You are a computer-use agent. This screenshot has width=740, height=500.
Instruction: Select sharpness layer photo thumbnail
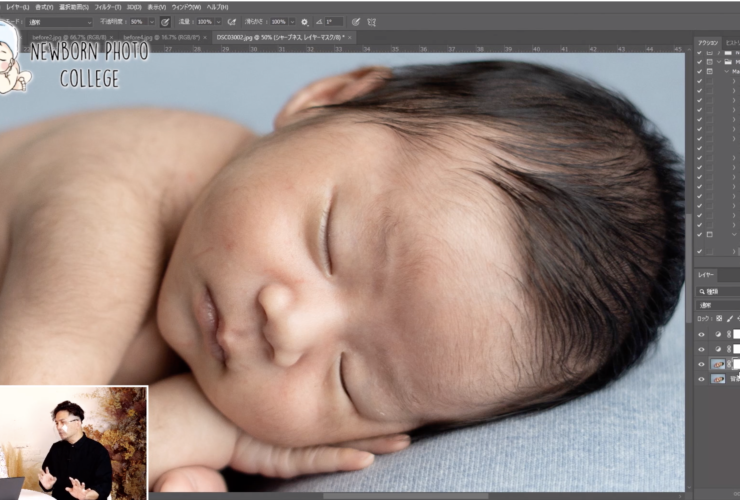point(718,364)
